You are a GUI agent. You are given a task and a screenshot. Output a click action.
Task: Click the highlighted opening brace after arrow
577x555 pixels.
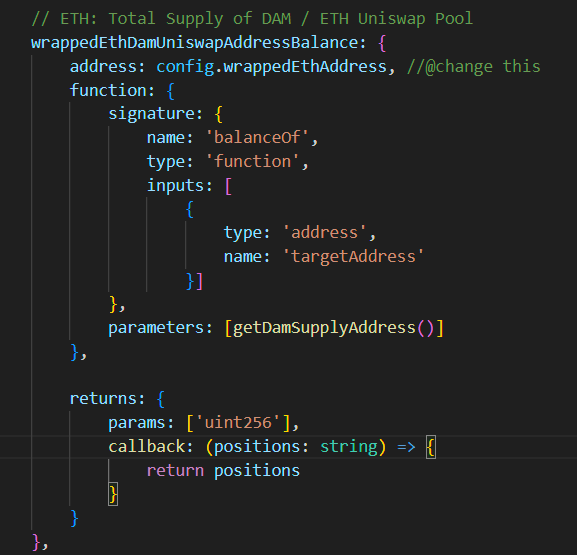point(431,447)
